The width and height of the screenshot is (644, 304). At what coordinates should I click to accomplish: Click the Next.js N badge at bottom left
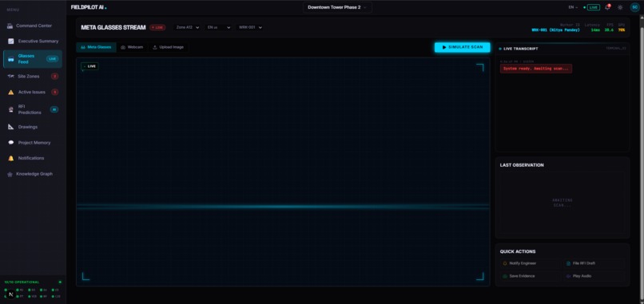pyautogui.click(x=11, y=294)
